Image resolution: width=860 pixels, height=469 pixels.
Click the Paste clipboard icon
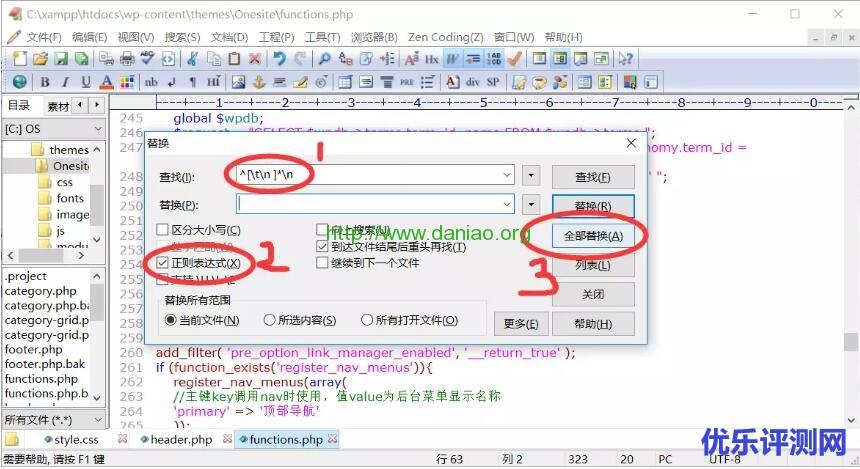click(x=234, y=59)
